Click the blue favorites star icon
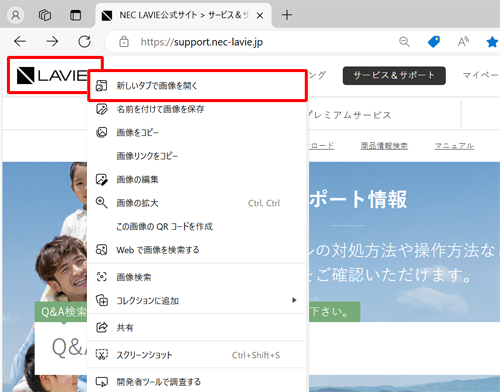 click(x=492, y=42)
